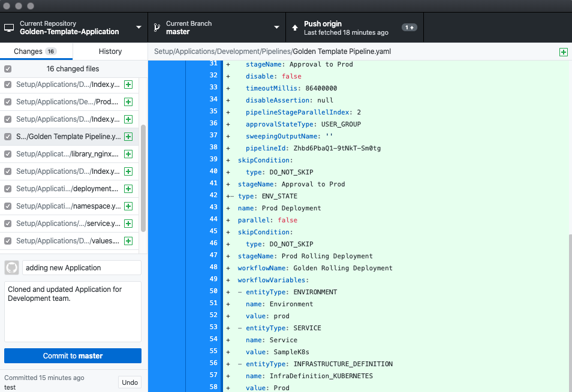Uncheck the namespace file checkbox
This screenshot has height=392, width=572.
[x=8, y=206]
